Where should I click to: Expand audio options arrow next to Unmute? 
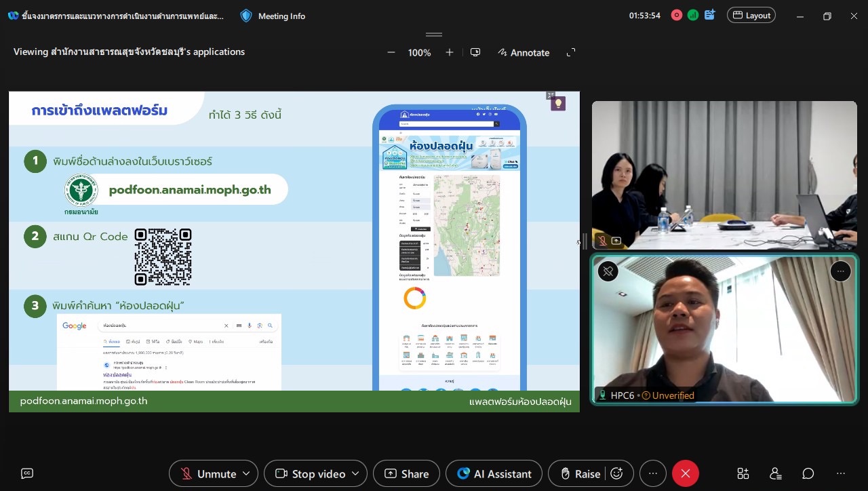pyautogui.click(x=246, y=473)
